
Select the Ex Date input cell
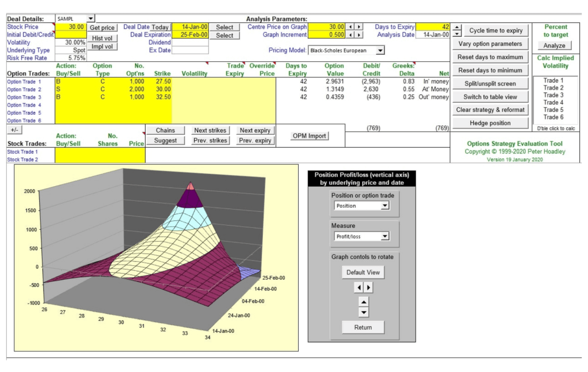coord(190,51)
